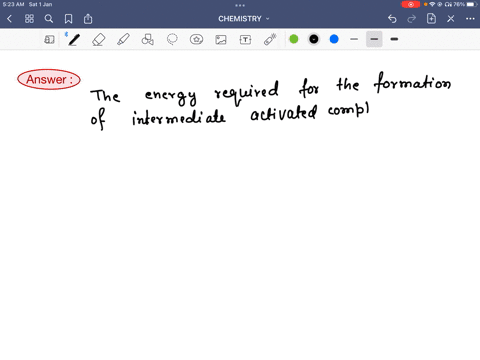Close the editing toolbar with X
480x360 pixels.
point(451,19)
